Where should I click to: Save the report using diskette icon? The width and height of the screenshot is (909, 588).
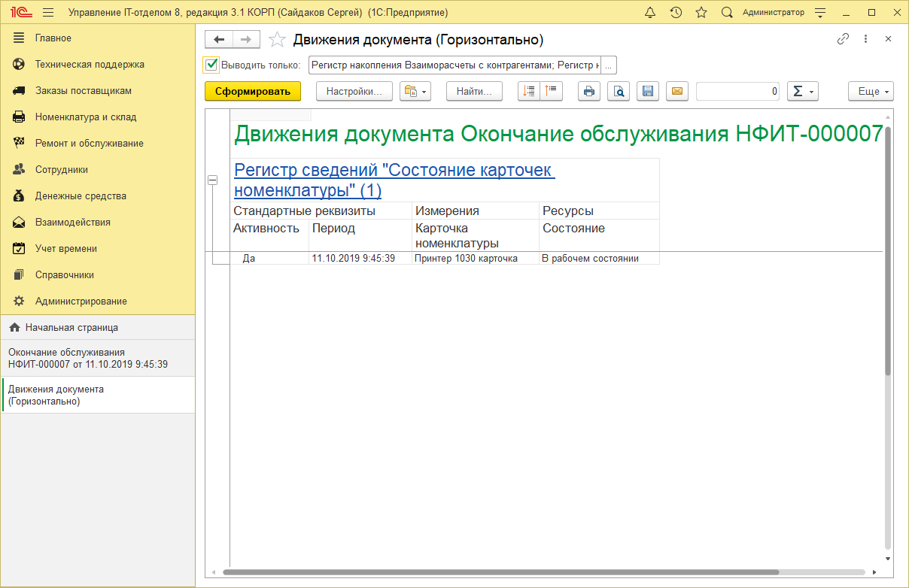pos(647,91)
